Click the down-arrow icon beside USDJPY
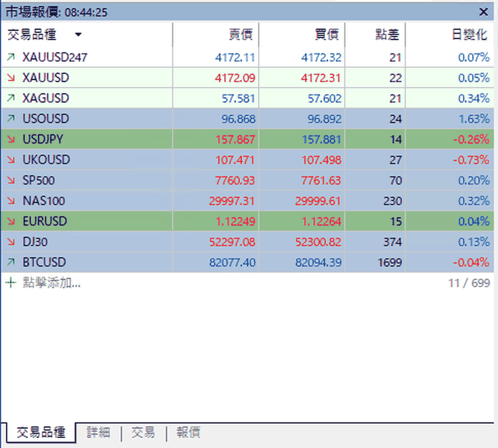 click(x=11, y=139)
